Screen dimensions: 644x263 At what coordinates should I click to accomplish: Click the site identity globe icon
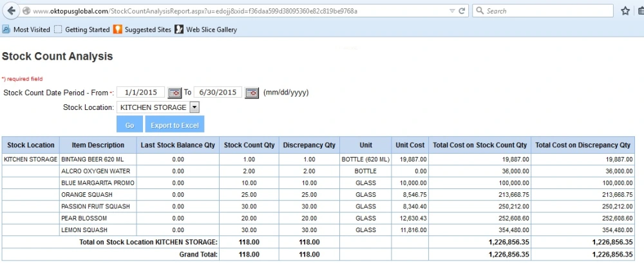point(26,11)
